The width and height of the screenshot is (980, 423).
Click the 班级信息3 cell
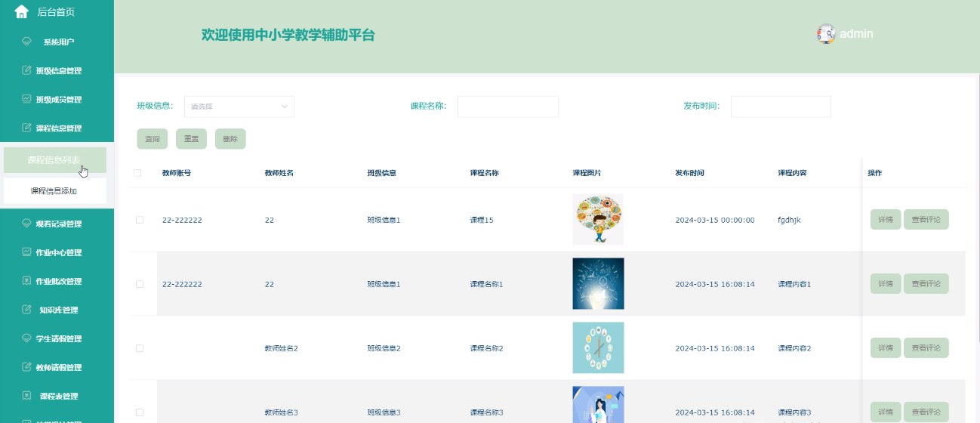tap(384, 412)
